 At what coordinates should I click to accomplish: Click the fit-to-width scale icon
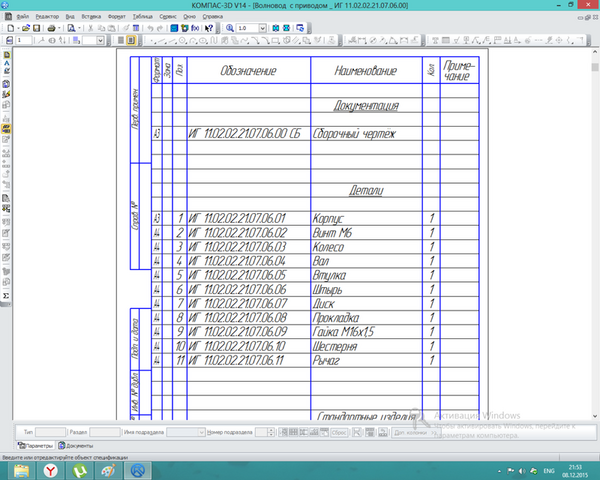tap(286, 28)
